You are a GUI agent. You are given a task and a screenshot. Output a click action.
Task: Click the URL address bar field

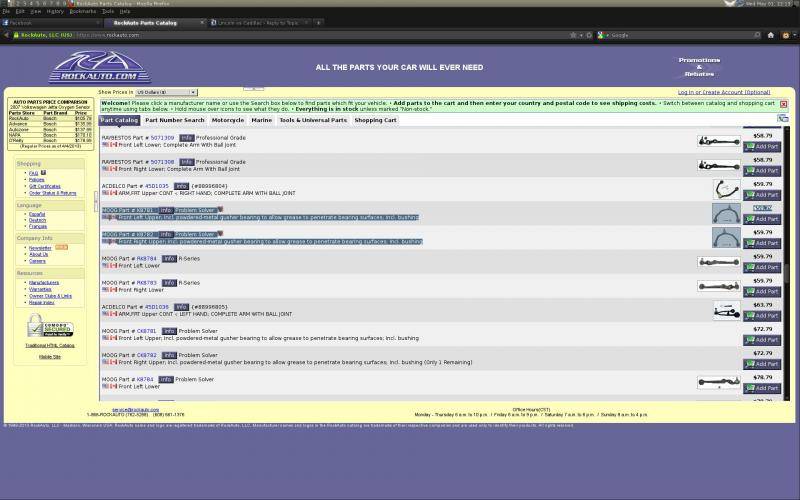319,35
